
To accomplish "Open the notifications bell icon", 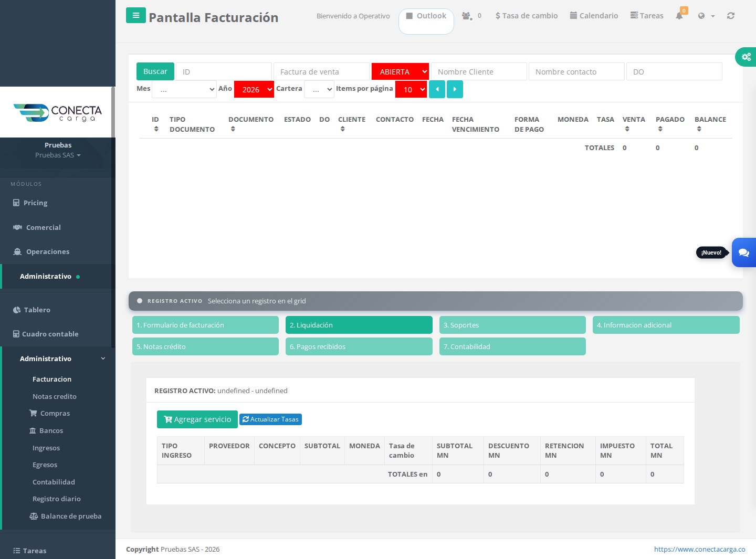I will click(679, 16).
